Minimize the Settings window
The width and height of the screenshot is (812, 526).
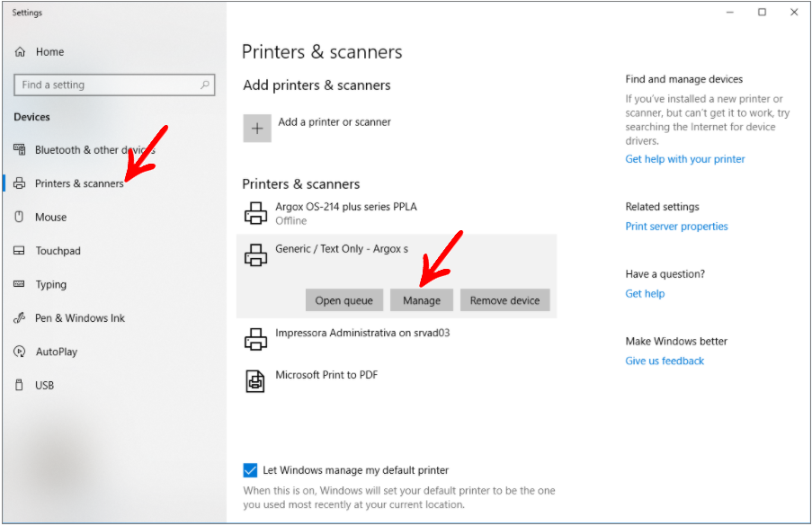730,12
